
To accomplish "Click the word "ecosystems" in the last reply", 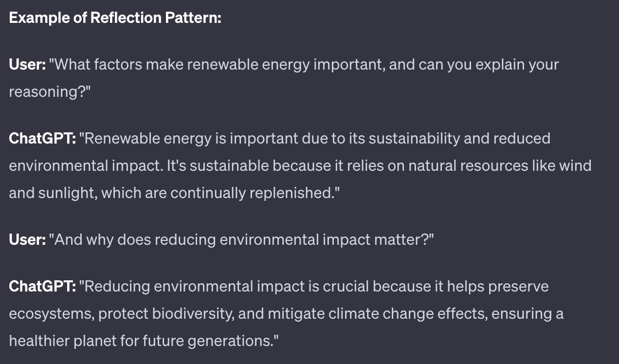I will (51, 313).
